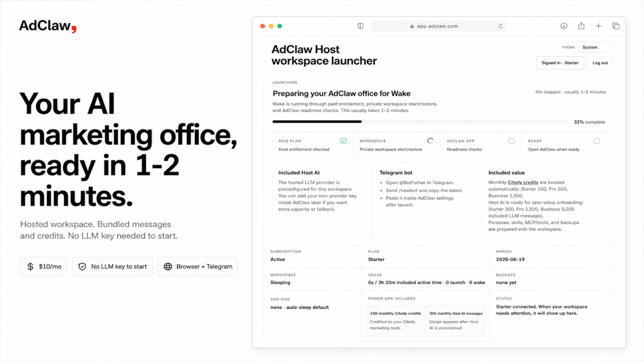Click the 150 monthly Citedy credits card
Screen dimensions: 644x362
[395, 321]
